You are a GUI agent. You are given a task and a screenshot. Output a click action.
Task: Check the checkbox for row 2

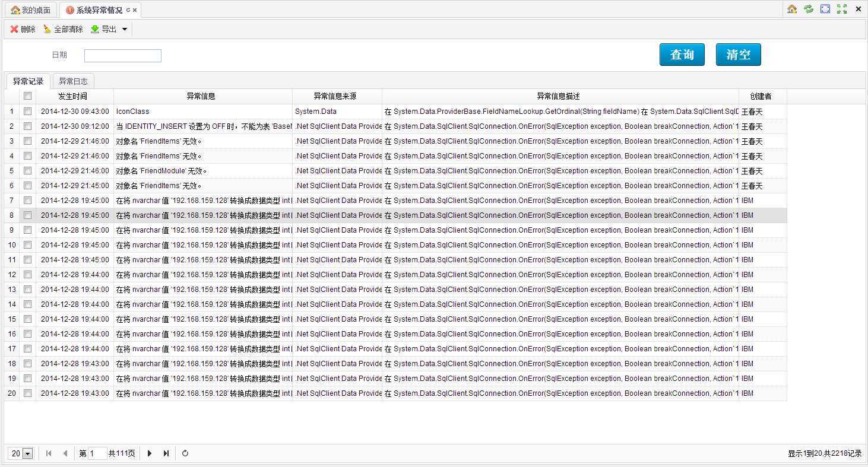(x=27, y=126)
